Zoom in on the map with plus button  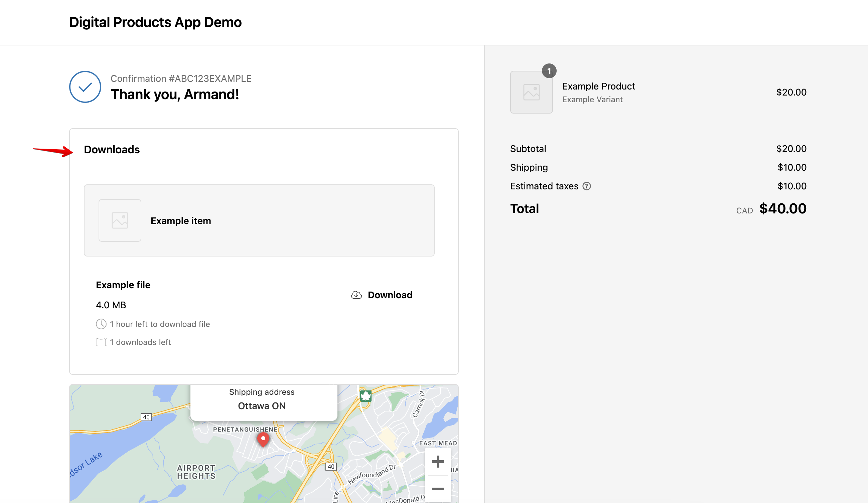tap(437, 461)
